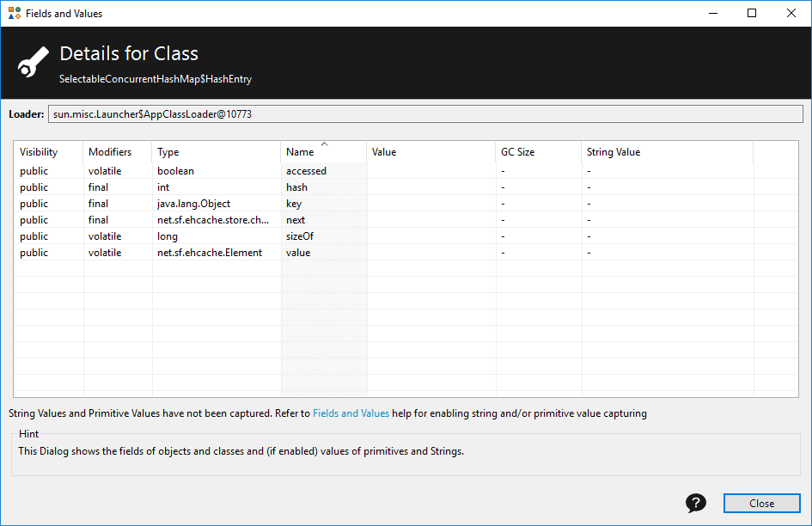Click 'public' visibility in value row
Image resolution: width=812 pixels, height=526 pixels.
(34, 253)
